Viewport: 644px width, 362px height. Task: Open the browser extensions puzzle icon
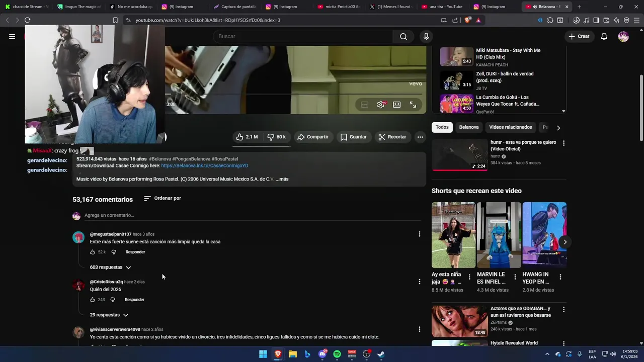pyautogui.click(x=550, y=20)
